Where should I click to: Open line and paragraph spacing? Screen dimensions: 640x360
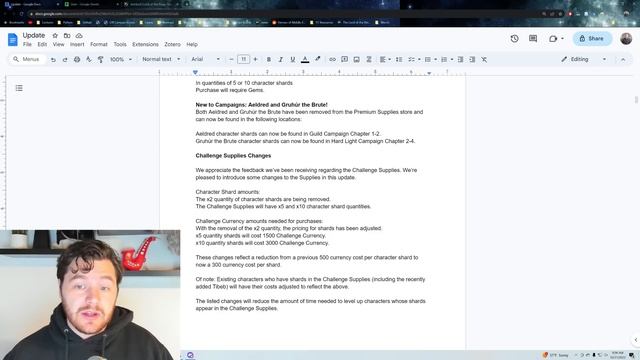(399, 60)
